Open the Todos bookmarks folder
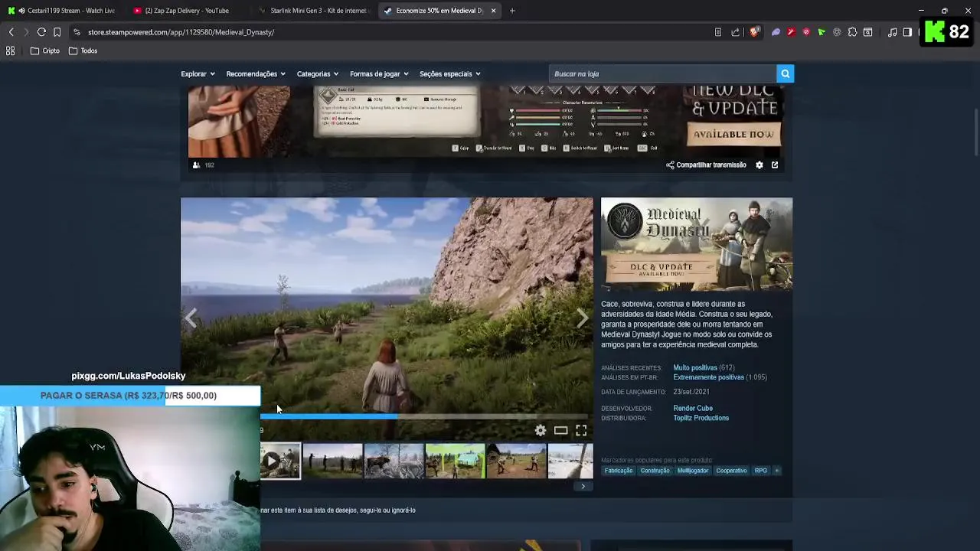Screen dimensions: 980x551 (83, 51)
